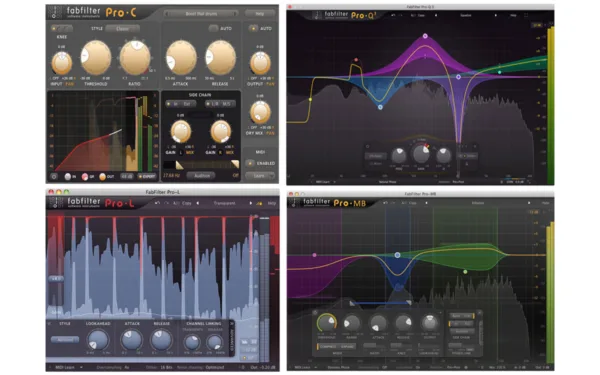Select the yellow low cut node in Pro-Q
The height and width of the screenshot is (375, 600).
tap(310, 99)
